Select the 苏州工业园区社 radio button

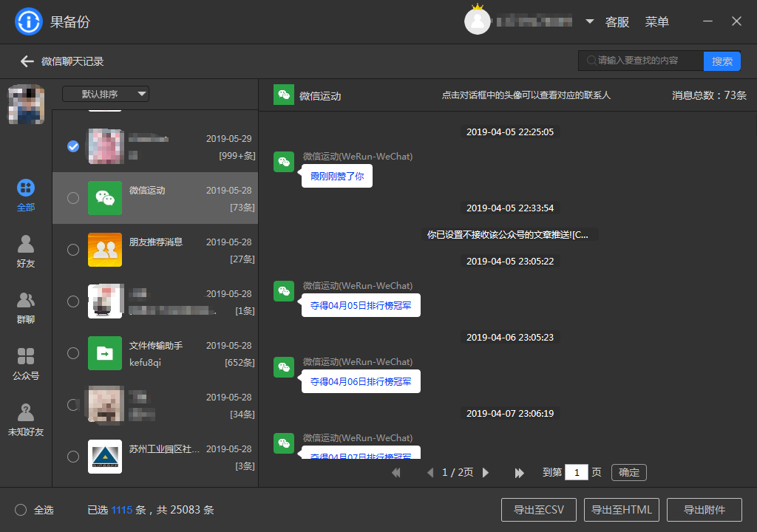[73, 456]
